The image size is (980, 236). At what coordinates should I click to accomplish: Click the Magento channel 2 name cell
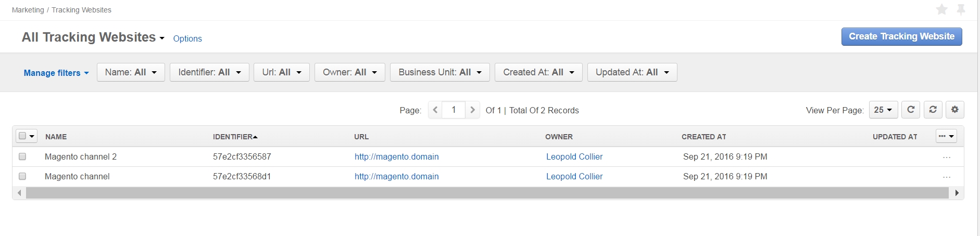click(81, 156)
